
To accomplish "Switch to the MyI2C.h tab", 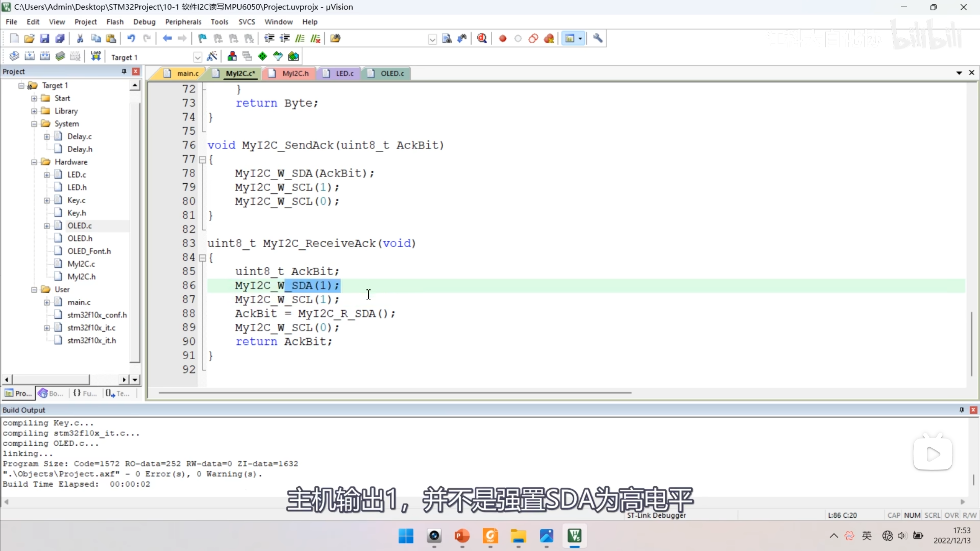I will tap(295, 73).
